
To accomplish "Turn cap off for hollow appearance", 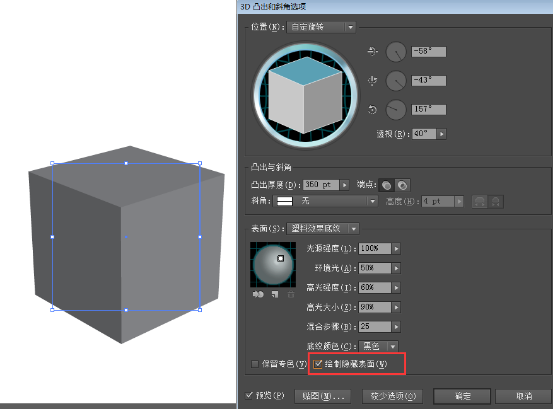I will tap(402, 185).
